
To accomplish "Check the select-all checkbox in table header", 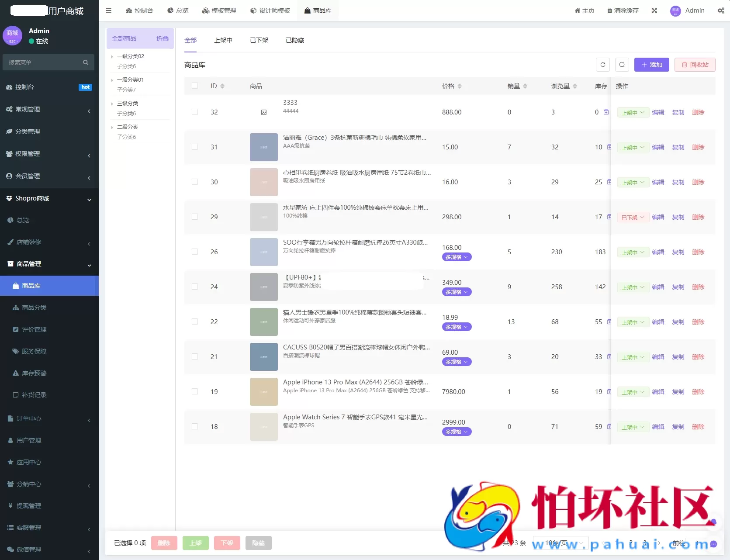I will tap(195, 86).
